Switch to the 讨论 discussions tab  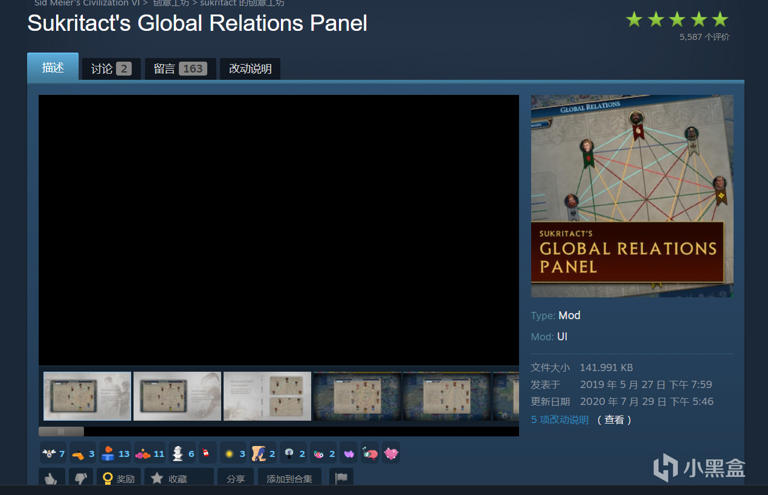tap(111, 68)
